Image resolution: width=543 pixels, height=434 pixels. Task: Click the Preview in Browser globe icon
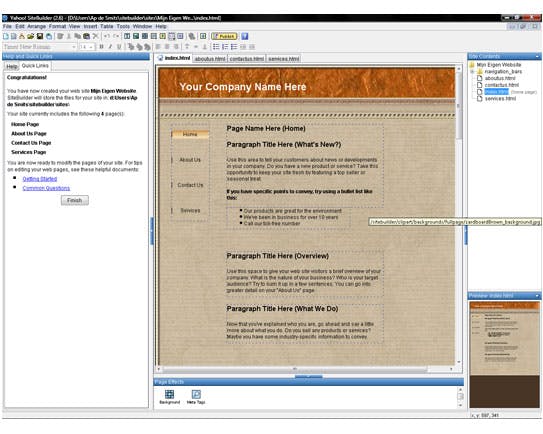49,36
